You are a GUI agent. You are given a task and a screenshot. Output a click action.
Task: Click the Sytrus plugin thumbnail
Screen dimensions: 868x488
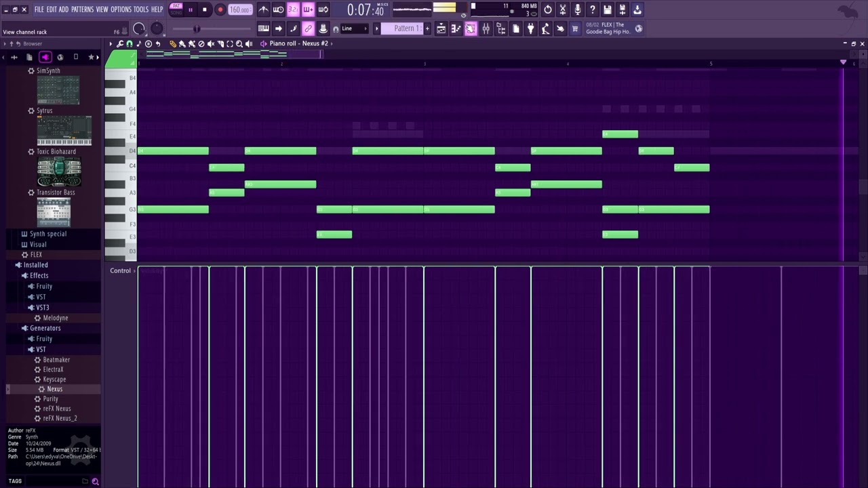tap(64, 131)
